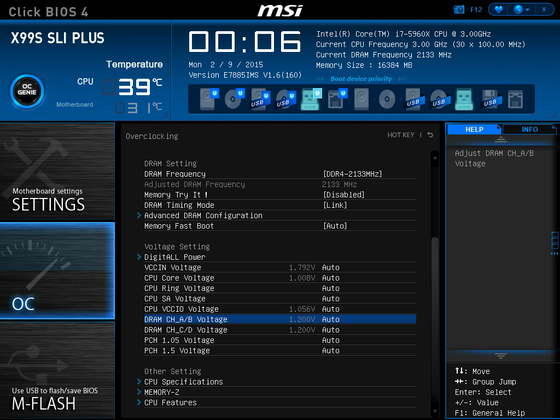Expand CPU Specifications submenu
560x420 pixels.
(183, 382)
